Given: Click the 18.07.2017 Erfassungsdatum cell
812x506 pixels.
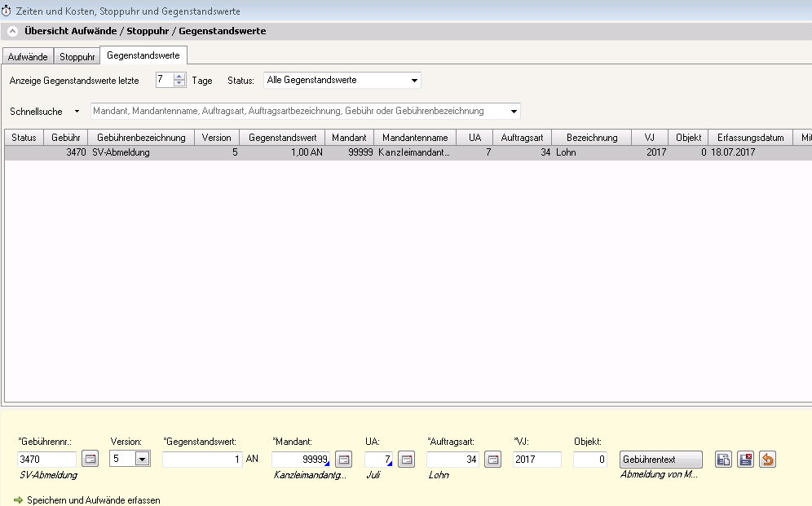Looking at the screenshot, I should coord(750,152).
